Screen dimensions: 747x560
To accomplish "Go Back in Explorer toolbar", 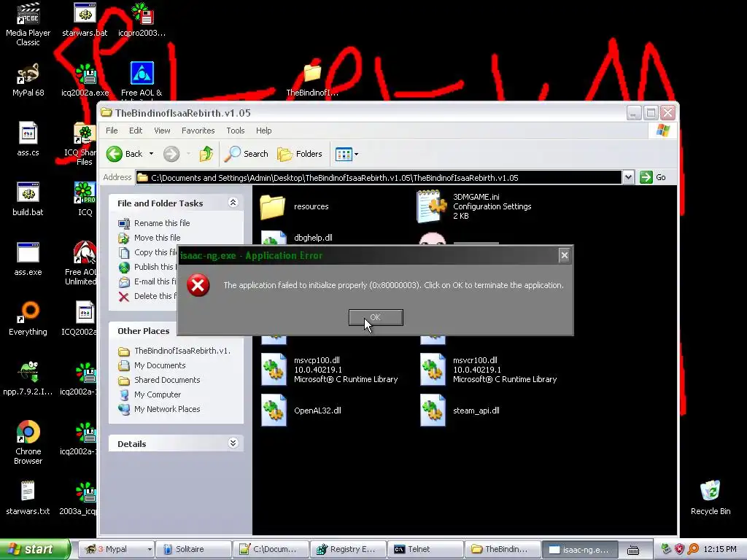I will 124,154.
